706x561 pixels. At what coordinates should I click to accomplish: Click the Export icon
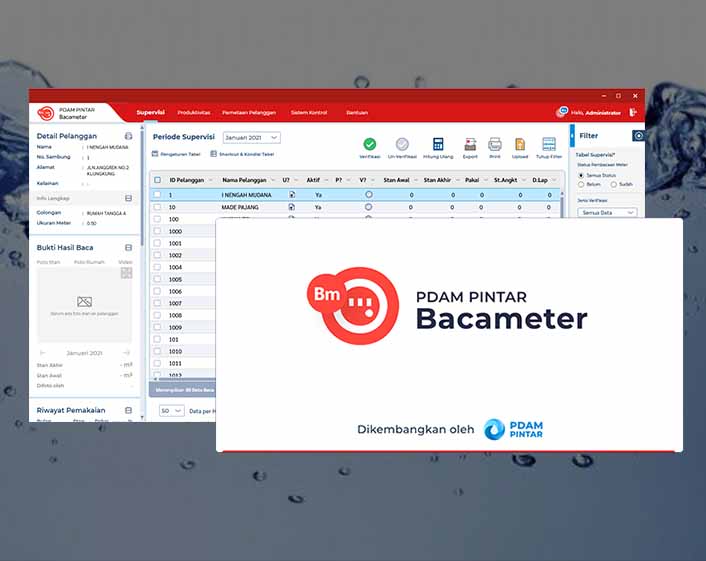[470, 144]
